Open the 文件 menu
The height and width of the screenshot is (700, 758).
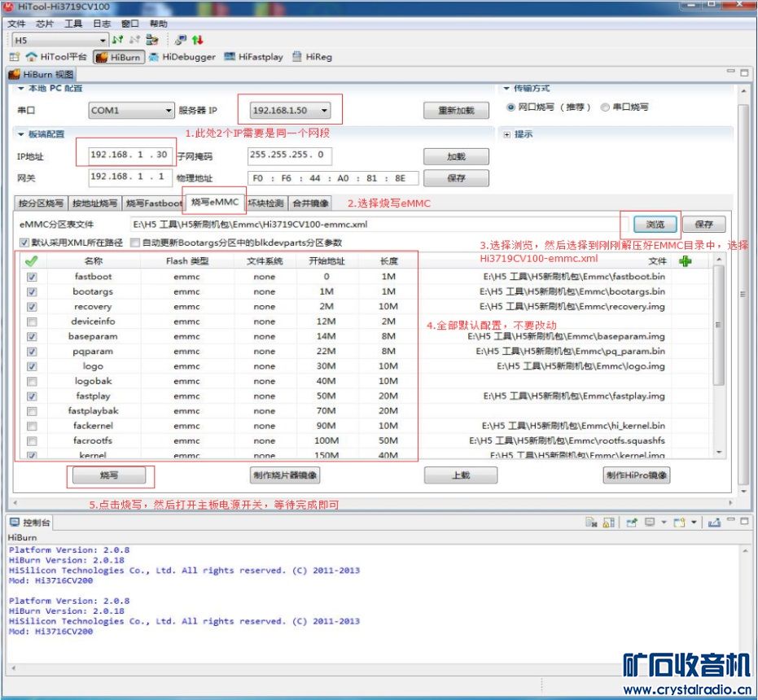[16, 24]
